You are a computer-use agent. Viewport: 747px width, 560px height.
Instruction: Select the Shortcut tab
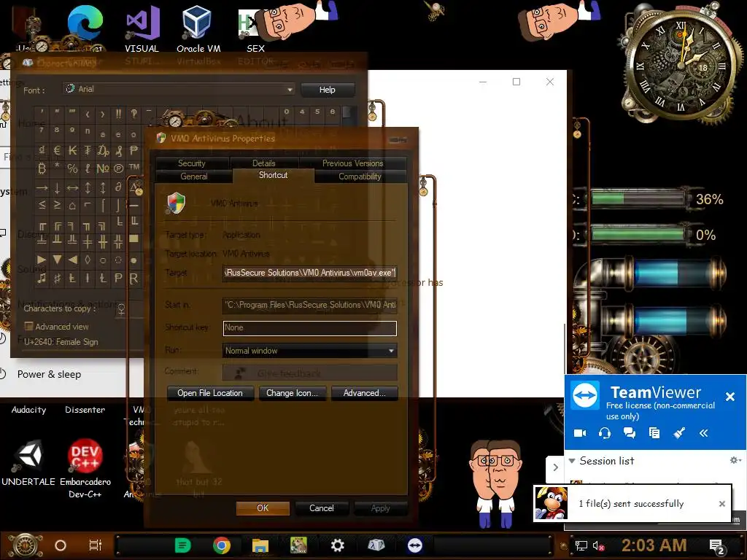point(273,175)
